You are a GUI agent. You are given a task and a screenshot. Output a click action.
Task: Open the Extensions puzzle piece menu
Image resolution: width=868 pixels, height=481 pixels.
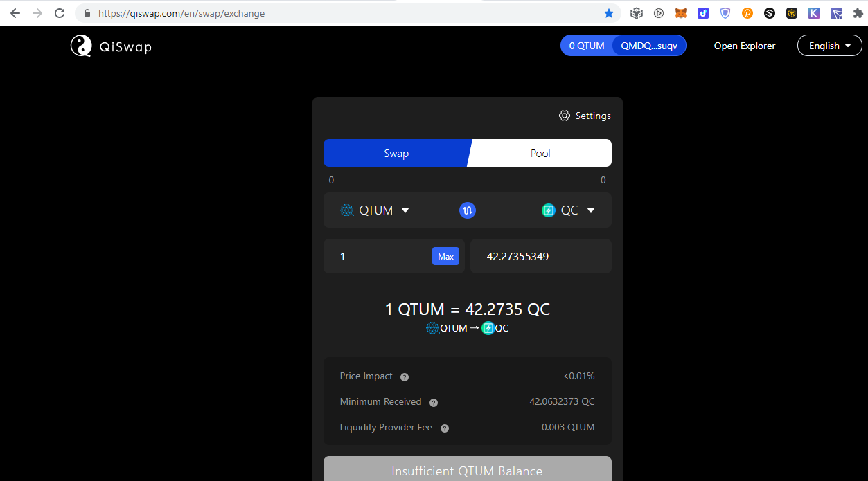(x=858, y=13)
